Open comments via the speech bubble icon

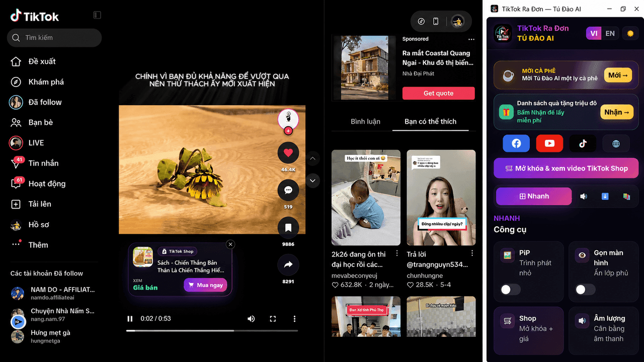pos(288,190)
